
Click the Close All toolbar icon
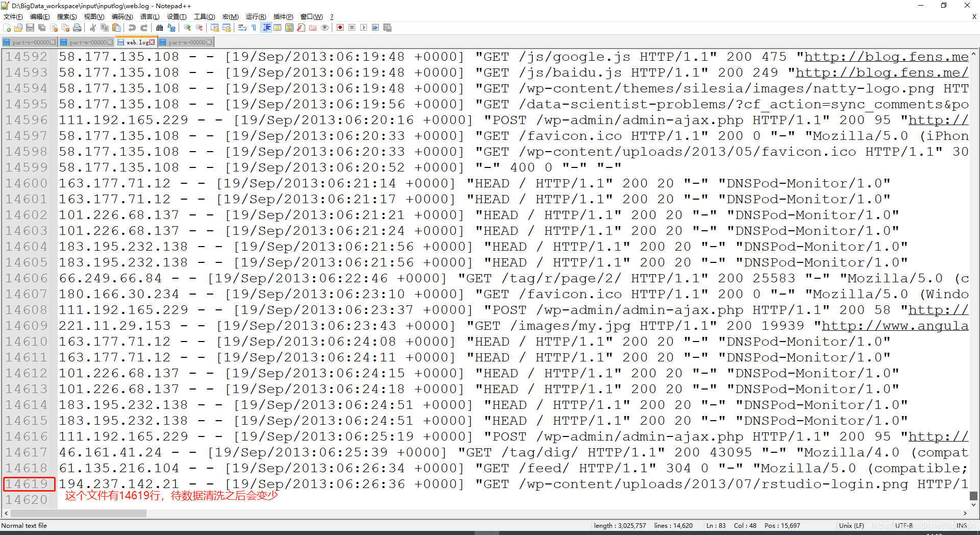click(x=65, y=28)
